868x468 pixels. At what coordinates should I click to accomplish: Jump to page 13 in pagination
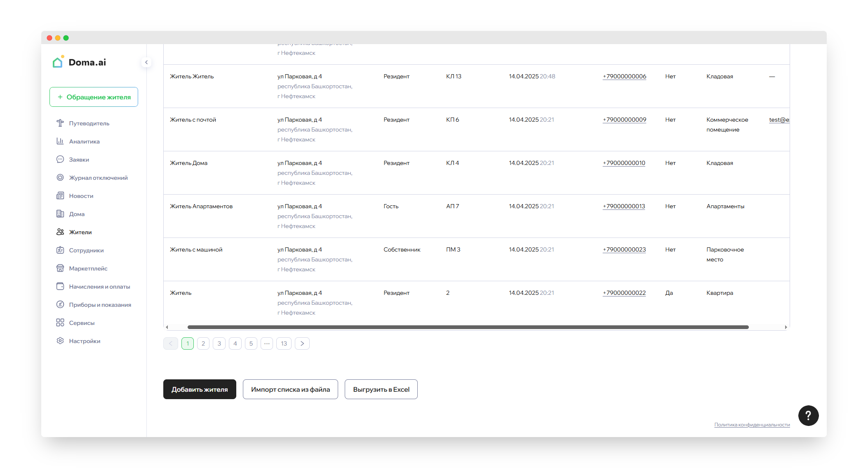click(284, 343)
